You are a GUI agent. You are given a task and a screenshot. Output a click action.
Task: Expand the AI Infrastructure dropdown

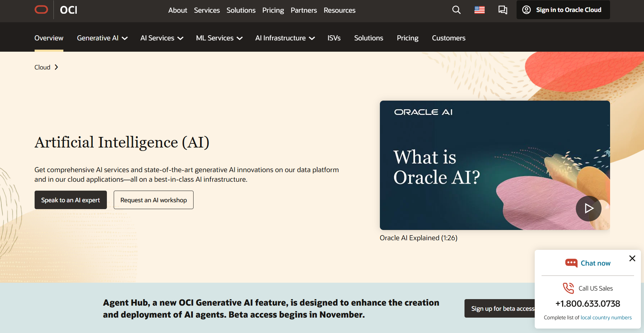point(285,38)
